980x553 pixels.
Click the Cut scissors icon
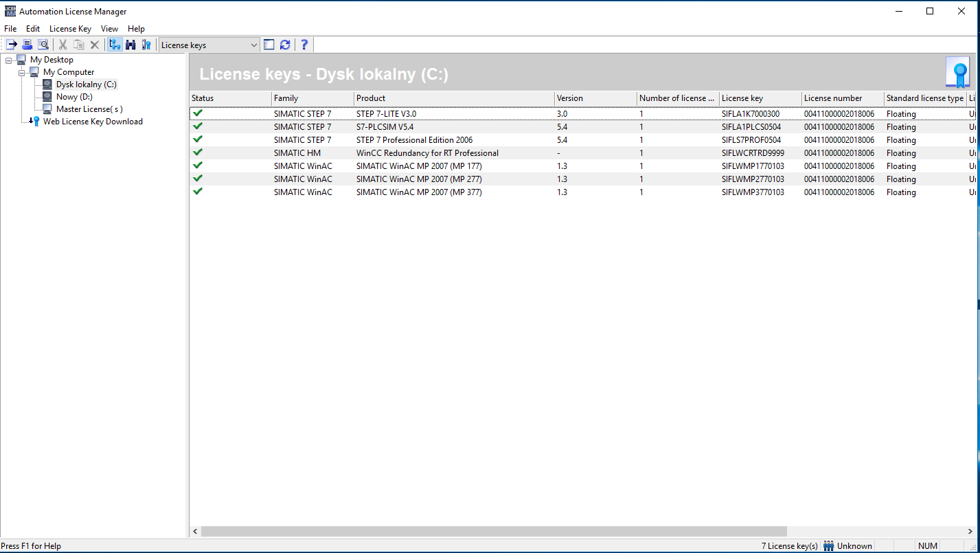pyautogui.click(x=63, y=45)
